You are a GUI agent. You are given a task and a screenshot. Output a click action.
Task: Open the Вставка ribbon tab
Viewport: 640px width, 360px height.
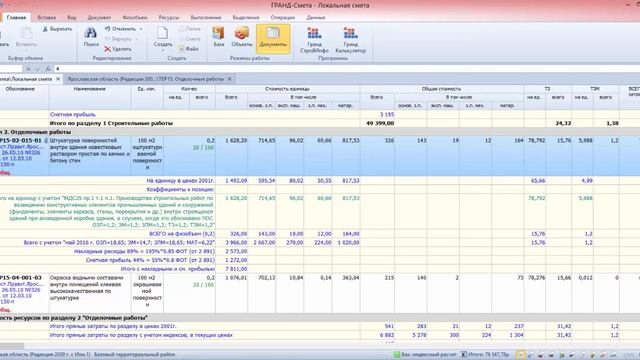point(47,18)
